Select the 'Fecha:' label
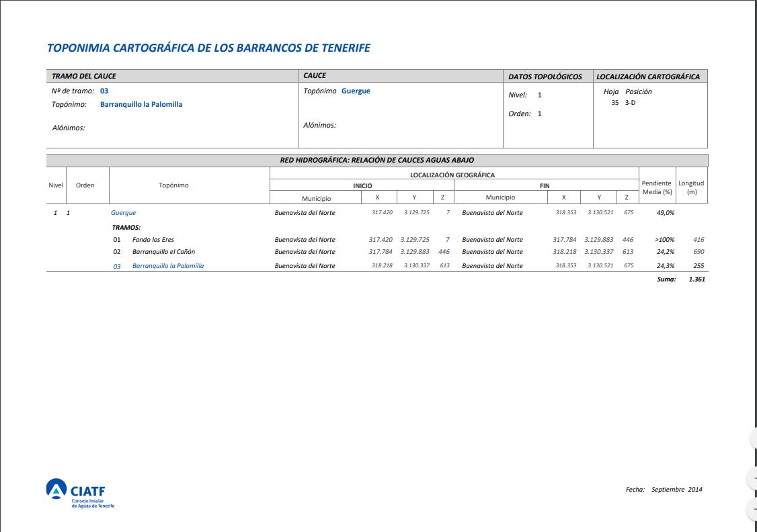This screenshot has width=757, height=532. tap(635, 490)
